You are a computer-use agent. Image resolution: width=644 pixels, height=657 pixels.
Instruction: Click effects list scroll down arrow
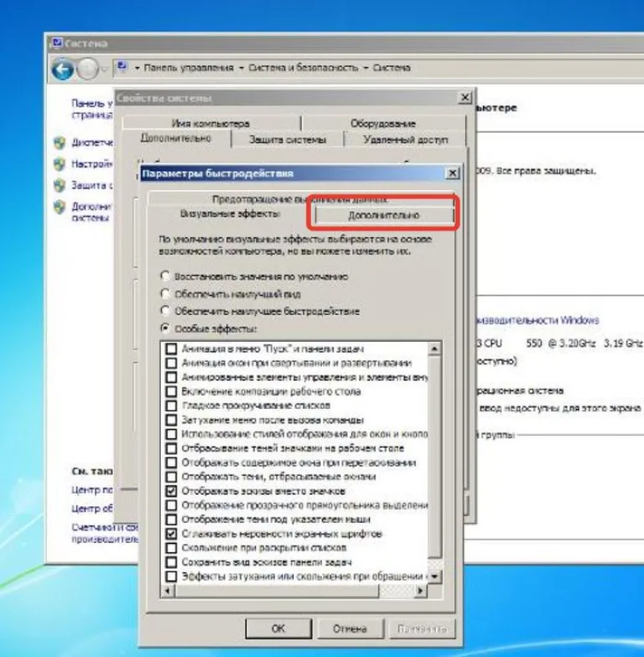[x=434, y=577]
